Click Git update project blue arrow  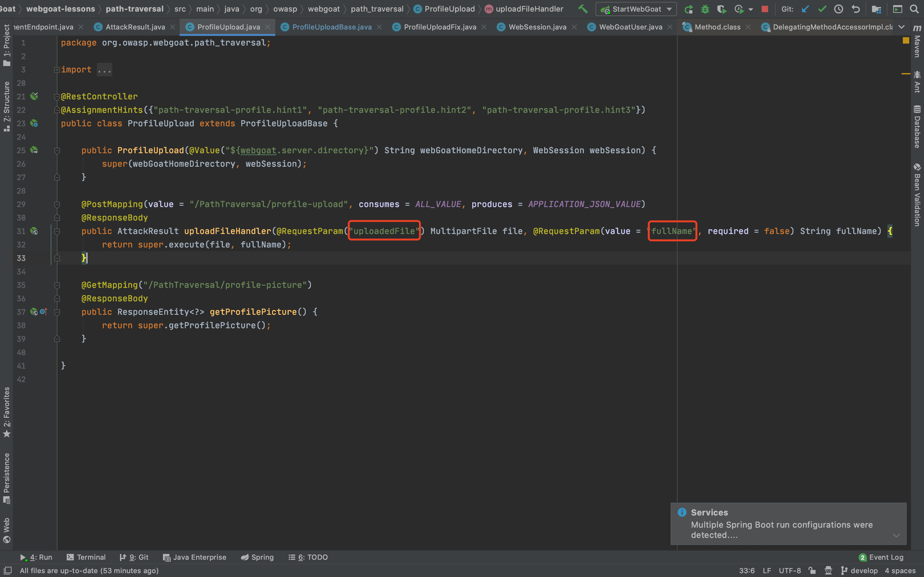click(805, 9)
